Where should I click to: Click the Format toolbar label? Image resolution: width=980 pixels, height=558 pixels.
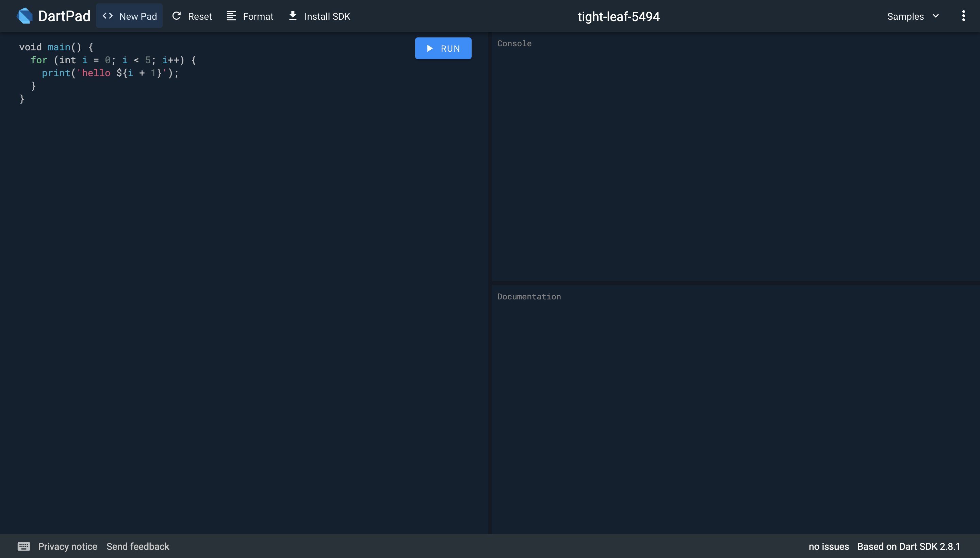[258, 16]
